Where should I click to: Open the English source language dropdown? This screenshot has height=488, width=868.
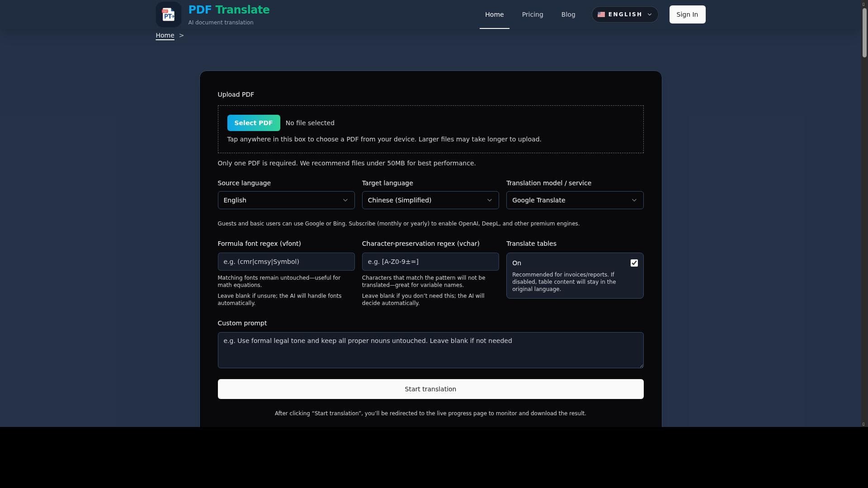click(x=280, y=200)
